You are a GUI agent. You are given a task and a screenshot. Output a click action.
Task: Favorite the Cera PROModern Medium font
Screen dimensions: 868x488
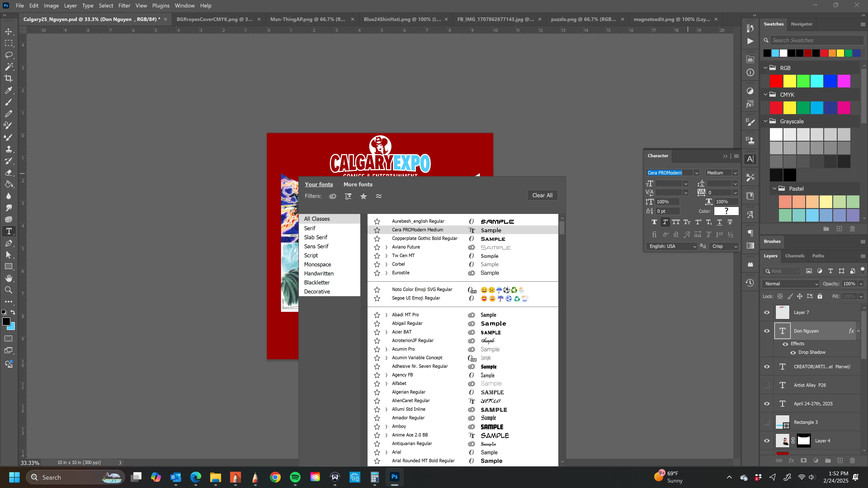click(377, 230)
